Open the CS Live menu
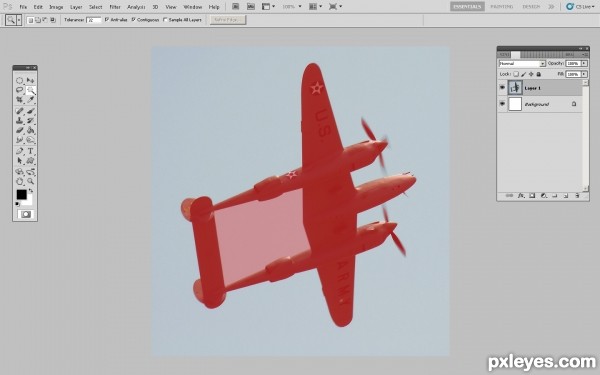600x375 pixels. click(580, 7)
